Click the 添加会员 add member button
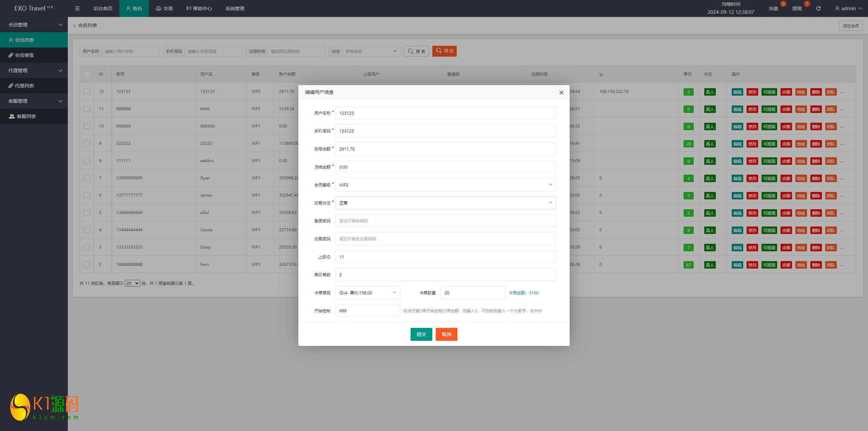Screen dimensions: 868x431 point(851,26)
